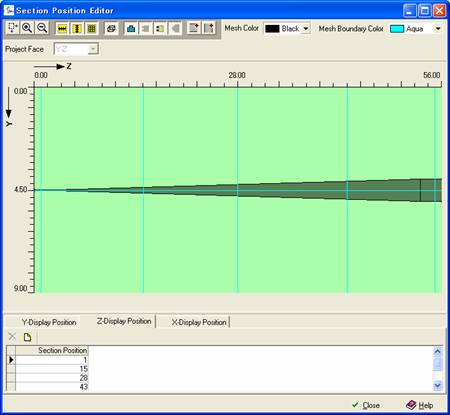Click the zoom out magnifier icon
Screen dimensions: 450x415
pos(42,28)
